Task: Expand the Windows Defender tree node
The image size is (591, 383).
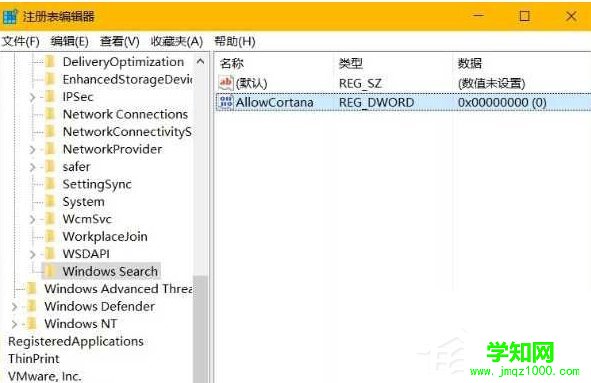Action: pos(14,307)
